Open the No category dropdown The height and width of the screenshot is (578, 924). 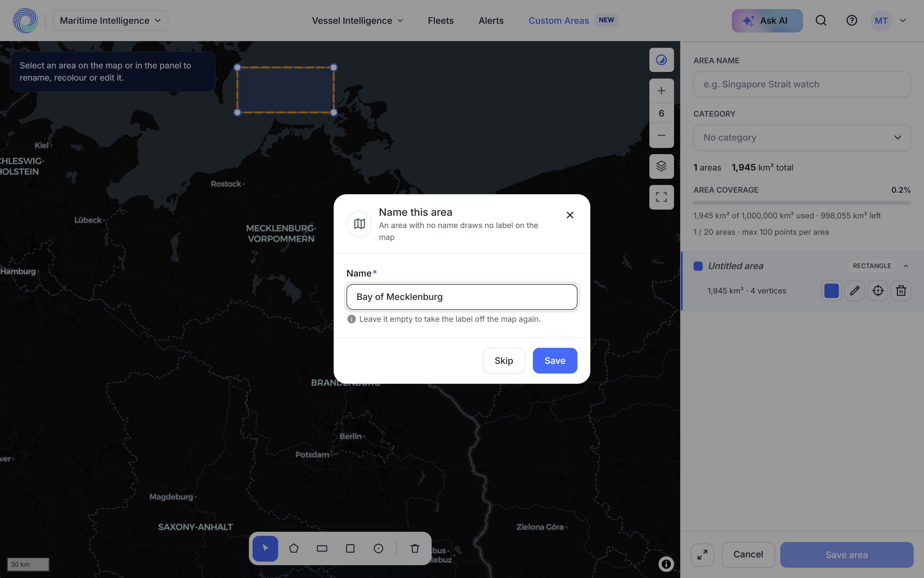[x=802, y=137]
